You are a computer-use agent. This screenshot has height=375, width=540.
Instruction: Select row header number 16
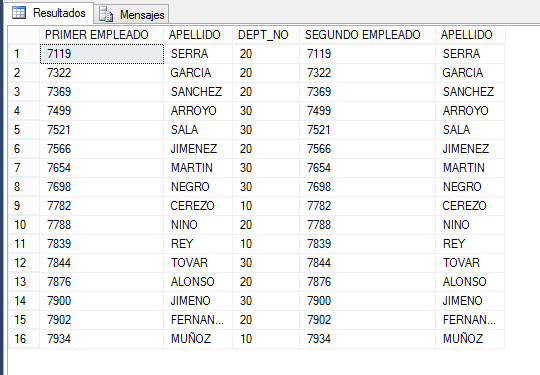24,339
